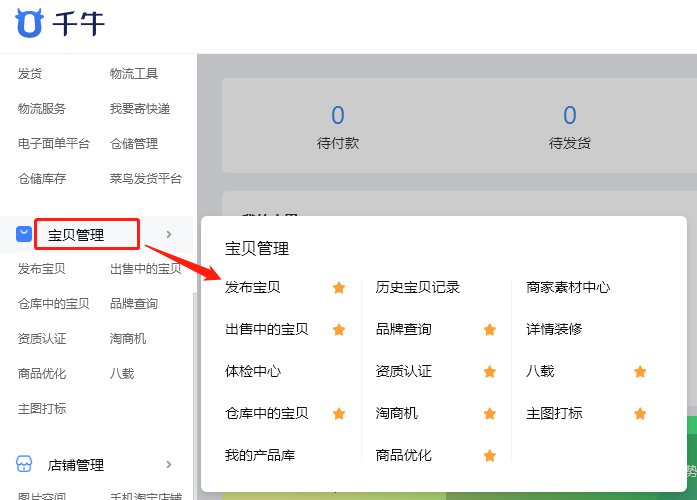
Task: Click 主图打标 in the left sidebar
Action: 42,408
